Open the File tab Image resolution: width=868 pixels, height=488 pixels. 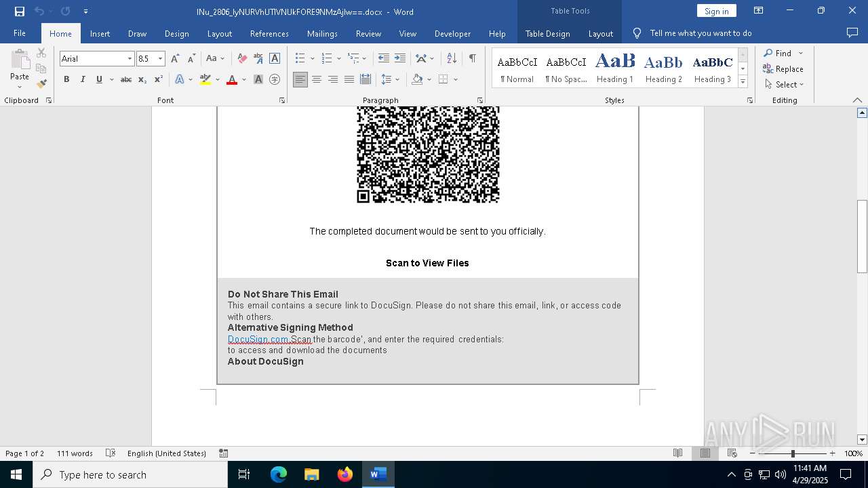[x=20, y=33]
